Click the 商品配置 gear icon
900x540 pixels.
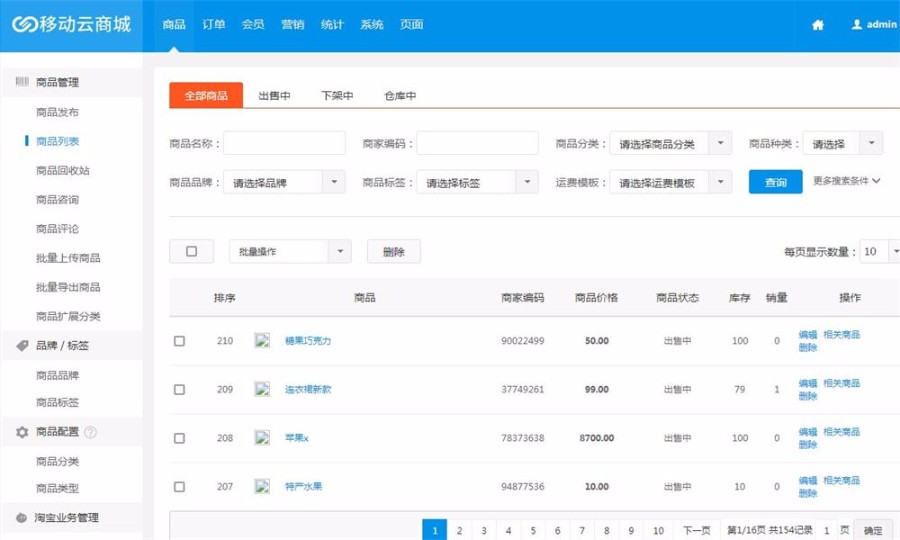click(x=22, y=433)
